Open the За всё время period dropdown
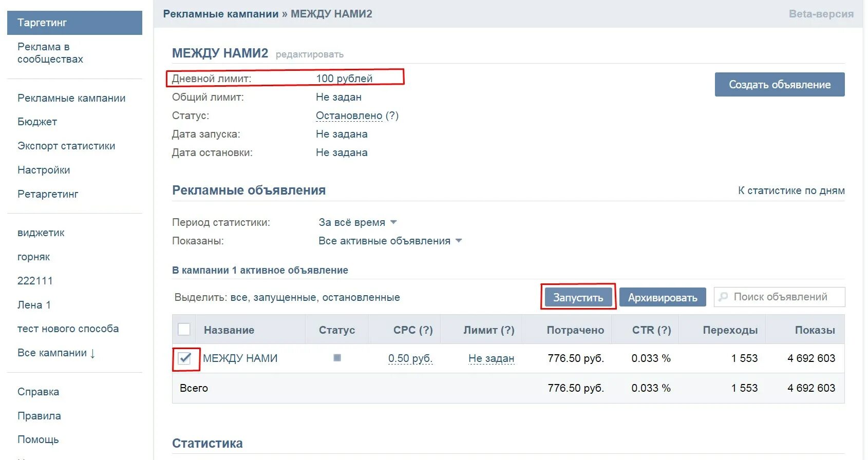Viewport: 868px width, 460px height. (x=358, y=222)
